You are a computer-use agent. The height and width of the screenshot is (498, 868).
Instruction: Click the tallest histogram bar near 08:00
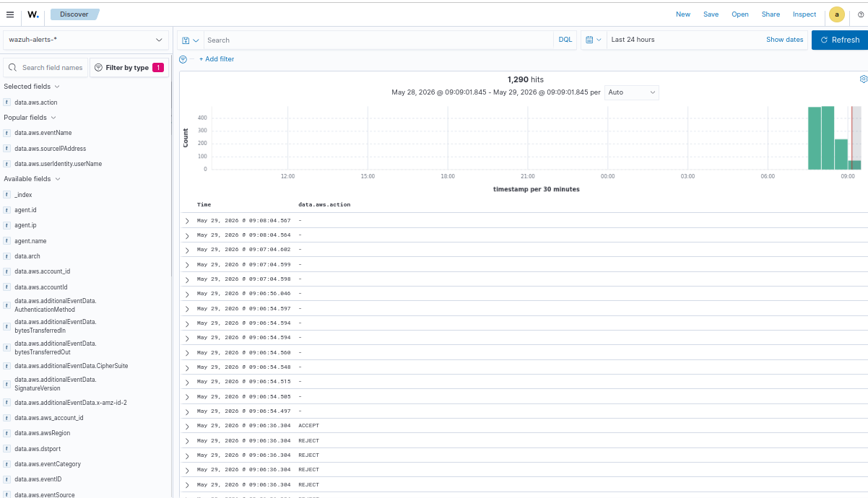[828, 137]
